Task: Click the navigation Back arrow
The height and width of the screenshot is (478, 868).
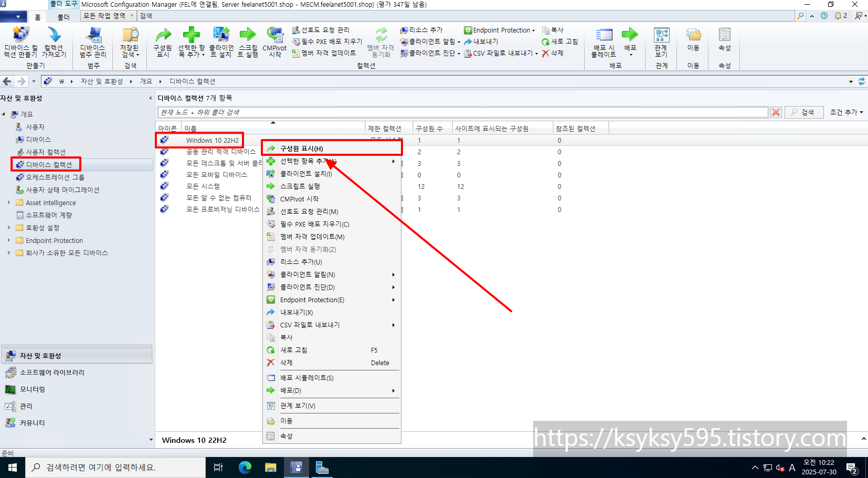Action: [7, 81]
